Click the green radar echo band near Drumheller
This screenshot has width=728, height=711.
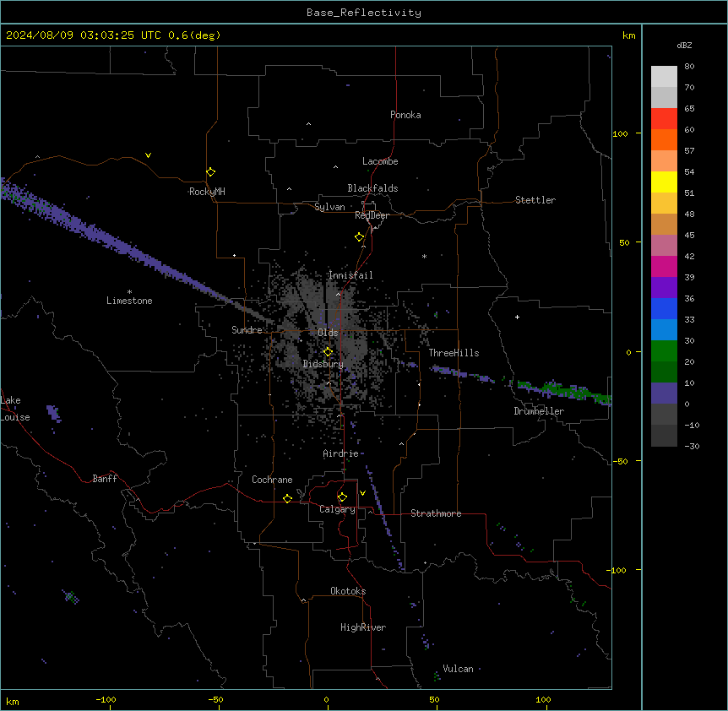tap(564, 390)
